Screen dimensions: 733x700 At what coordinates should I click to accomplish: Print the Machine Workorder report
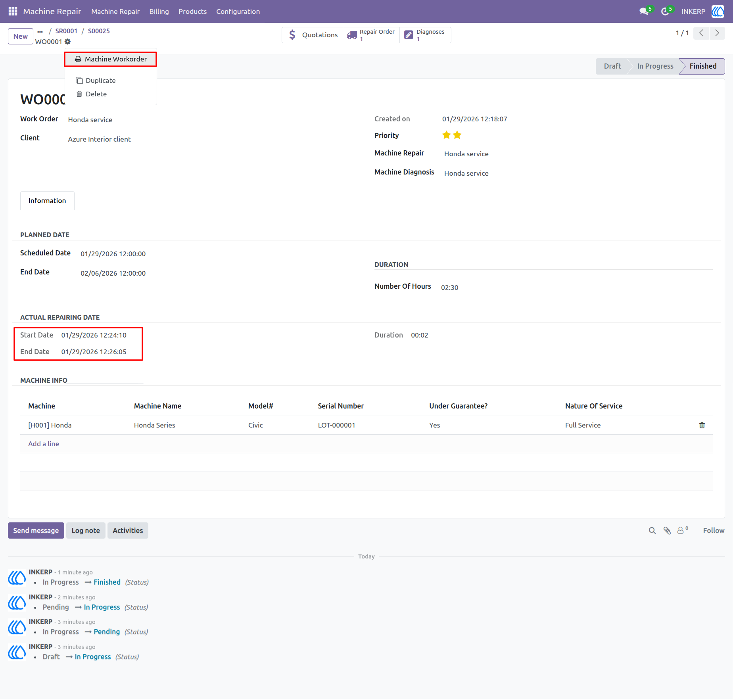(x=111, y=59)
